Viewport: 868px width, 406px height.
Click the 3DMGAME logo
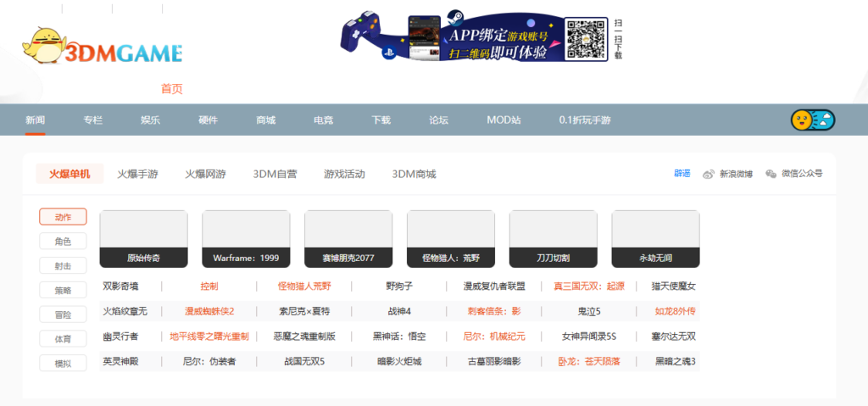(102, 46)
